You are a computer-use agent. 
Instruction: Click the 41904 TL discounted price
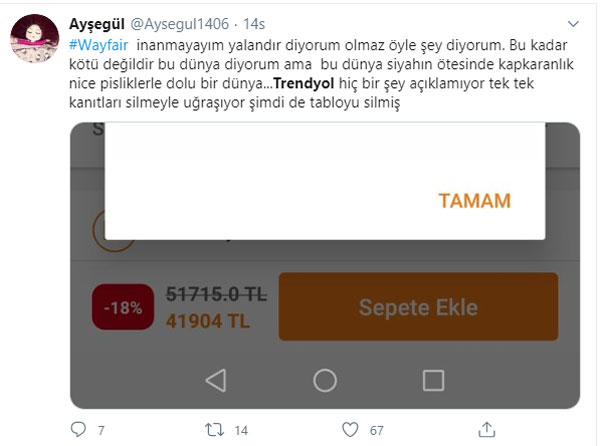(x=208, y=321)
